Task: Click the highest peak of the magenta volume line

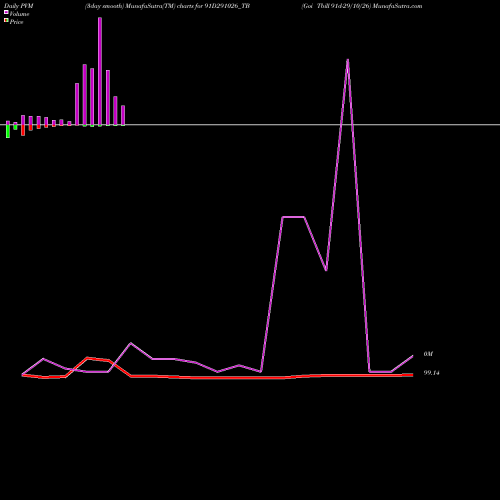Action: tap(348, 60)
